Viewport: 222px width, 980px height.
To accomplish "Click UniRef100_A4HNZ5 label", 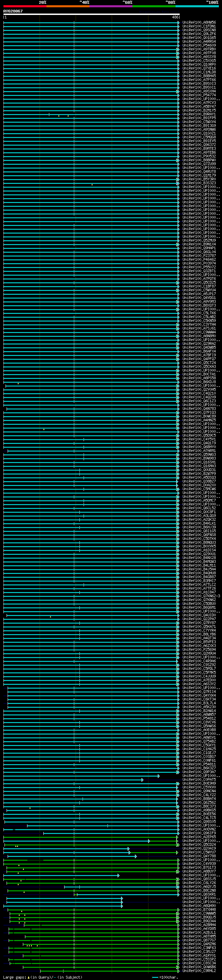I will tap(199, 420).
